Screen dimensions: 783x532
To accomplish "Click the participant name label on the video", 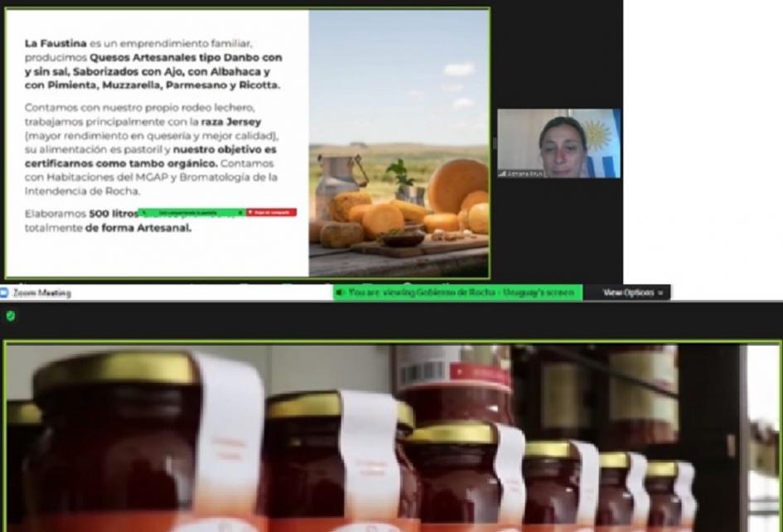I will (524, 174).
